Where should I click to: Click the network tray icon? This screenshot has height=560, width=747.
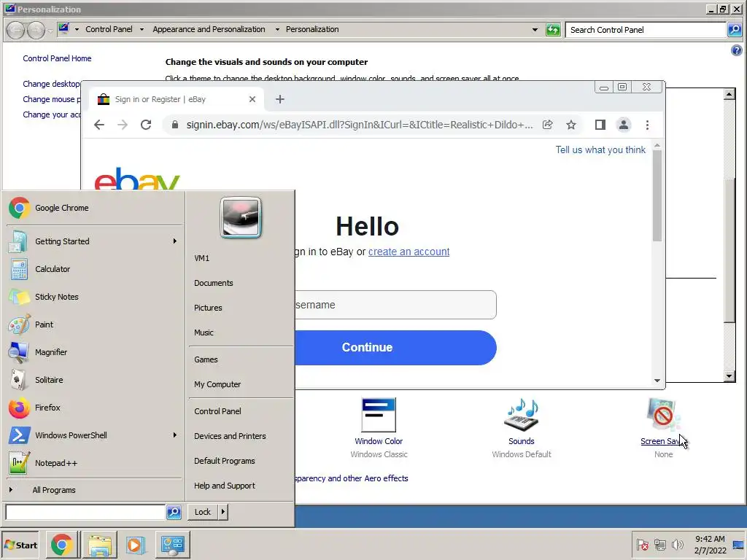[659, 544]
